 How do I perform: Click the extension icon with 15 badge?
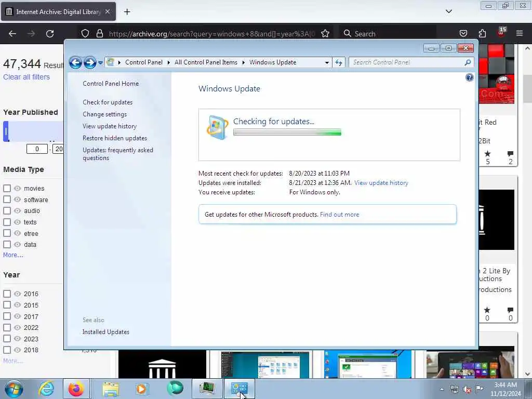tap(501, 32)
